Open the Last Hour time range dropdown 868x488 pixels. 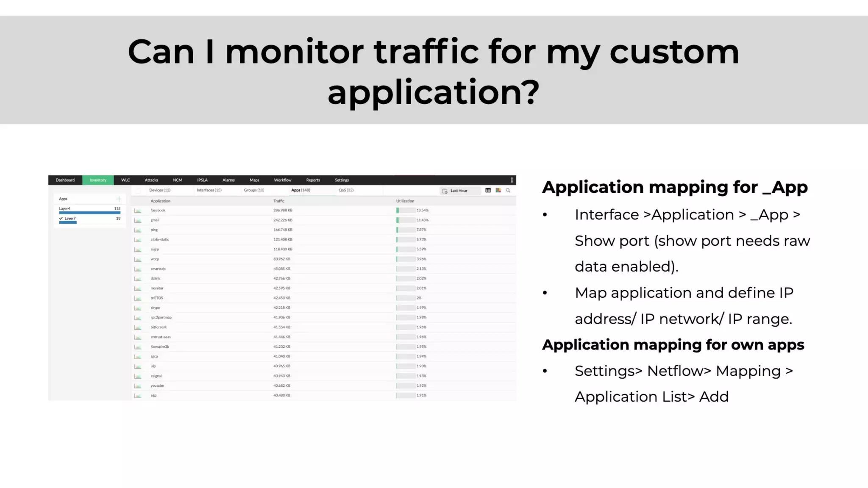click(460, 191)
